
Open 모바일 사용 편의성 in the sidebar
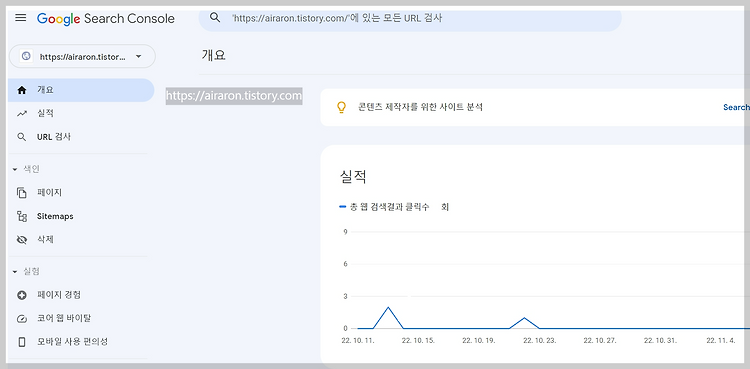pos(72,342)
